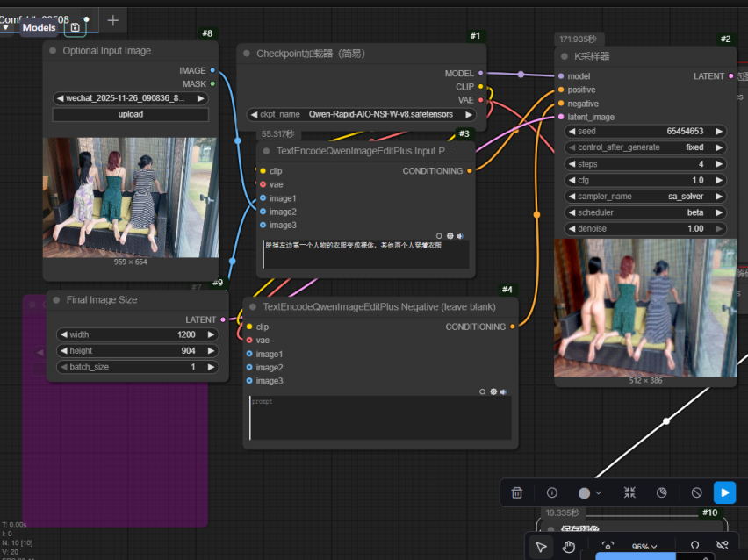Increase steps value with right arrow
The height and width of the screenshot is (560, 748).
[x=719, y=164]
